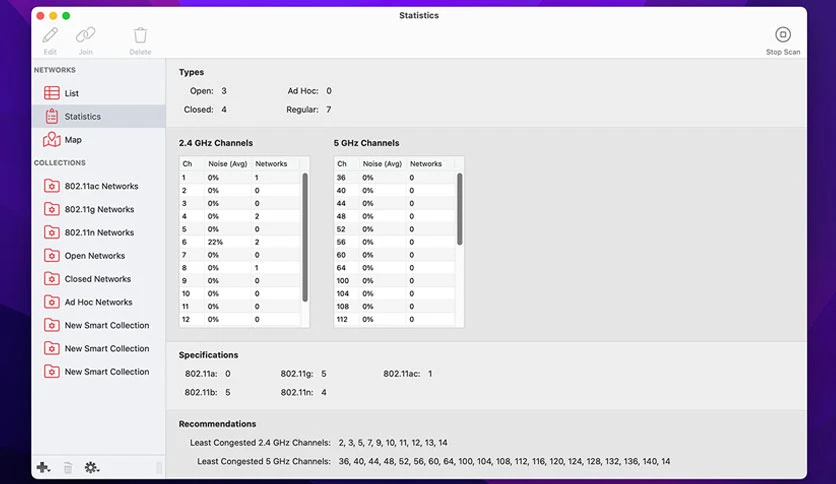
Task: Click the 802.11g specification count
Action: coord(324,374)
